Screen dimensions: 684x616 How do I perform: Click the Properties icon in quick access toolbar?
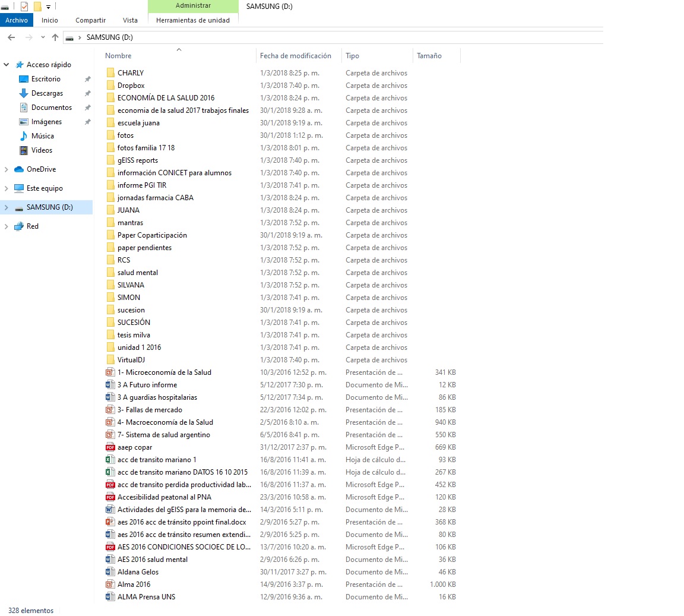tap(24, 7)
